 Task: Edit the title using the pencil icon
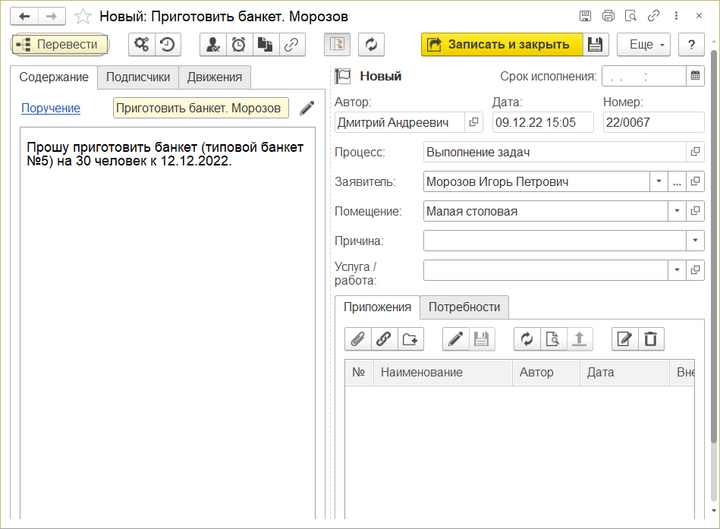coord(307,108)
